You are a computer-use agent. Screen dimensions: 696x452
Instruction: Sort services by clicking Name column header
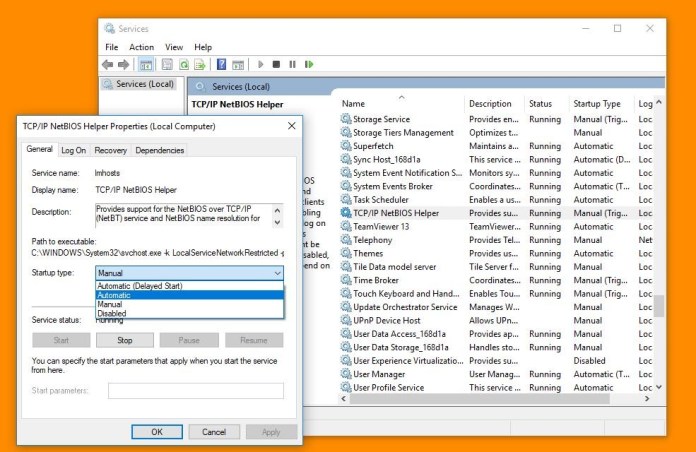pyautogui.click(x=401, y=103)
